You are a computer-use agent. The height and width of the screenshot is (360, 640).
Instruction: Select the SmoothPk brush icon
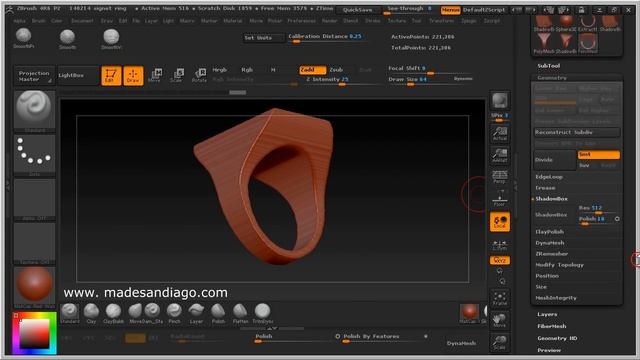(24, 38)
